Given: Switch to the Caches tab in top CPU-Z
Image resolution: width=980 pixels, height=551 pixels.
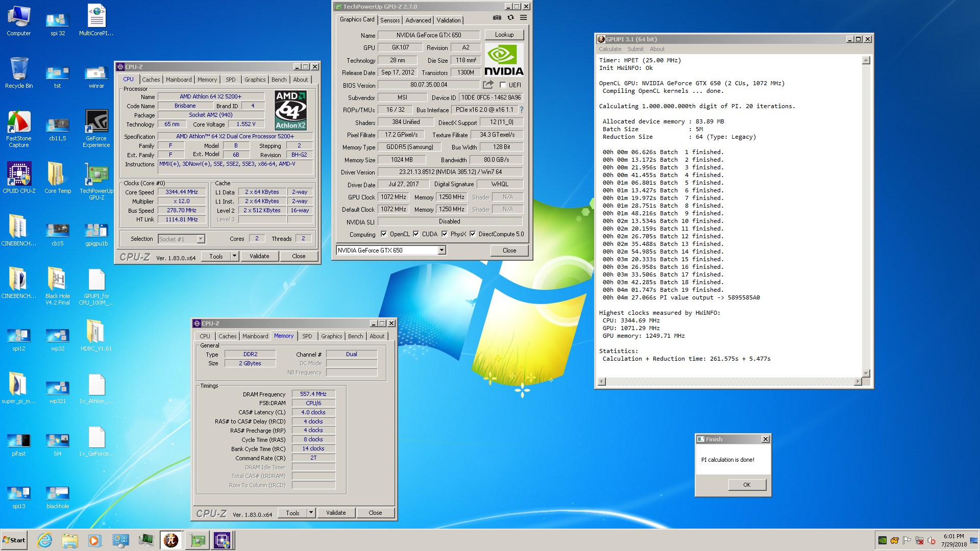Looking at the screenshot, I should point(151,80).
